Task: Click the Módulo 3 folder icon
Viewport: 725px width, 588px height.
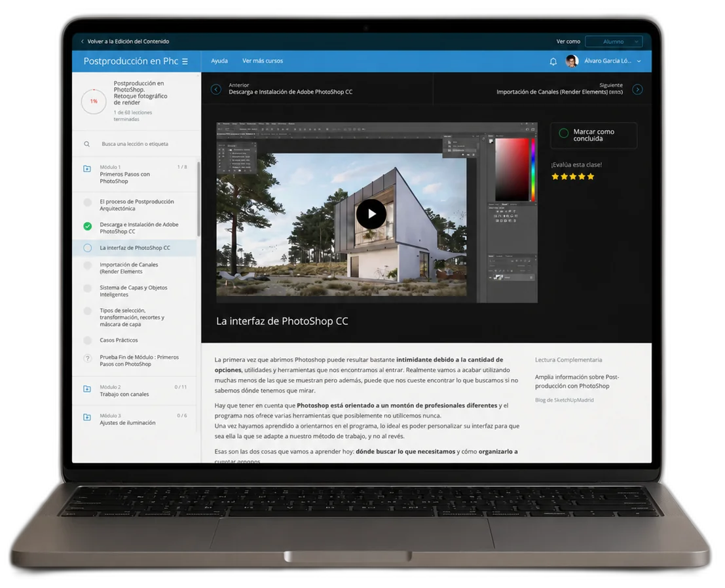Action: click(87, 417)
